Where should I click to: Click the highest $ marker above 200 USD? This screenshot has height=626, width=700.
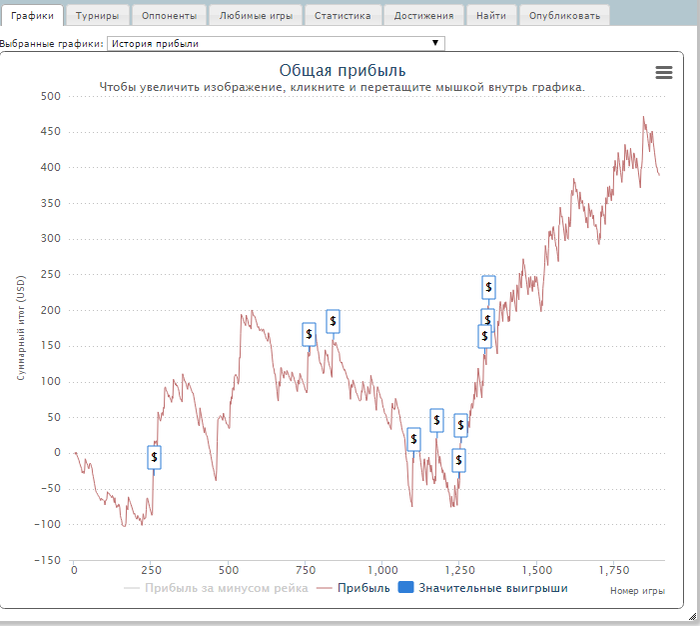pyautogui.click(x=488, y=287)
